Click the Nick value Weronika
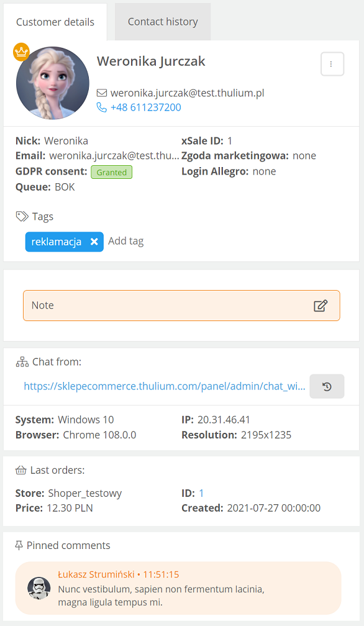The image size is (364, 626). tap(66, 141)
